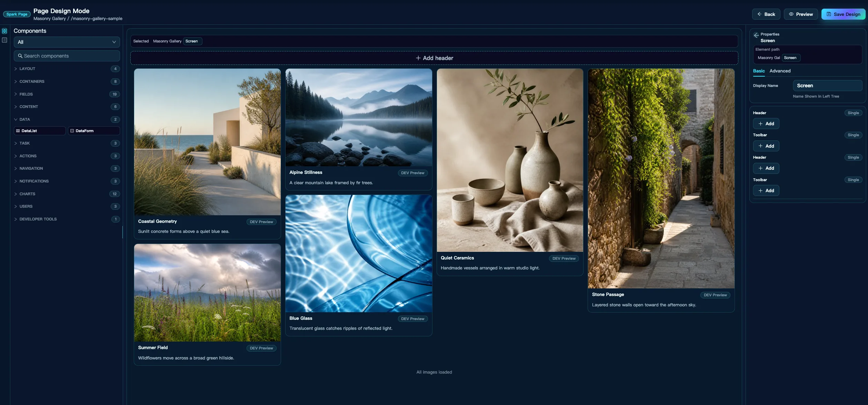Click Masonry Gal in Element path
The image size is (868, 405).
coord(769,58)
